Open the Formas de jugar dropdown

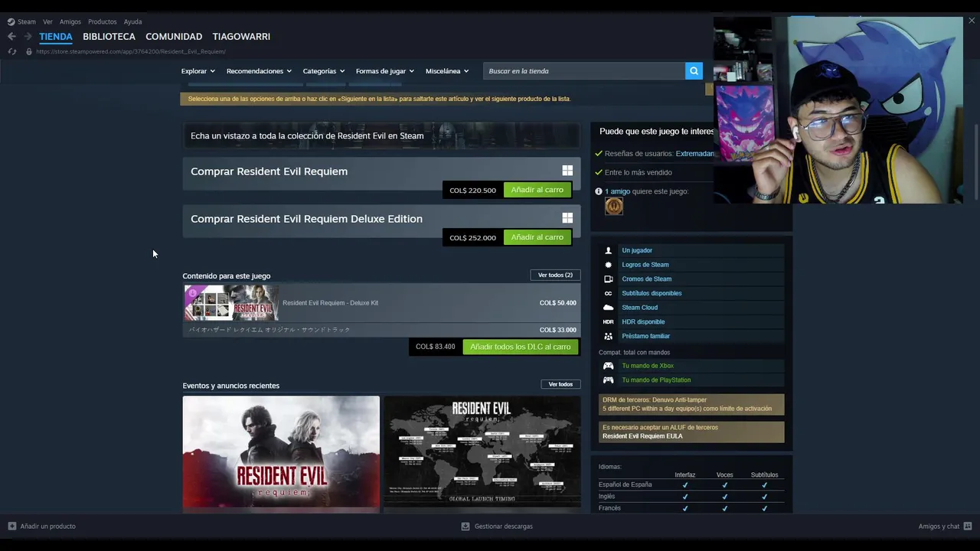(385, 71)
